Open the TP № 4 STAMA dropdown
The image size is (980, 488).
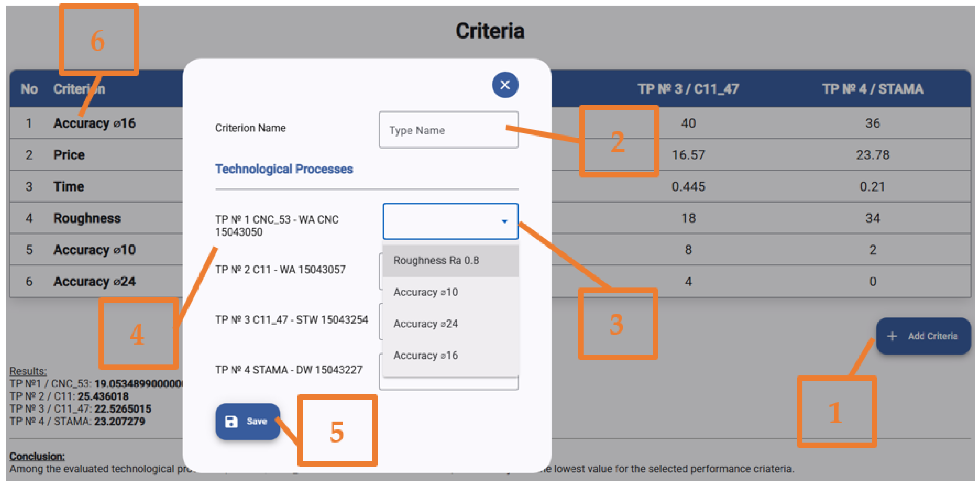point(448,384)
